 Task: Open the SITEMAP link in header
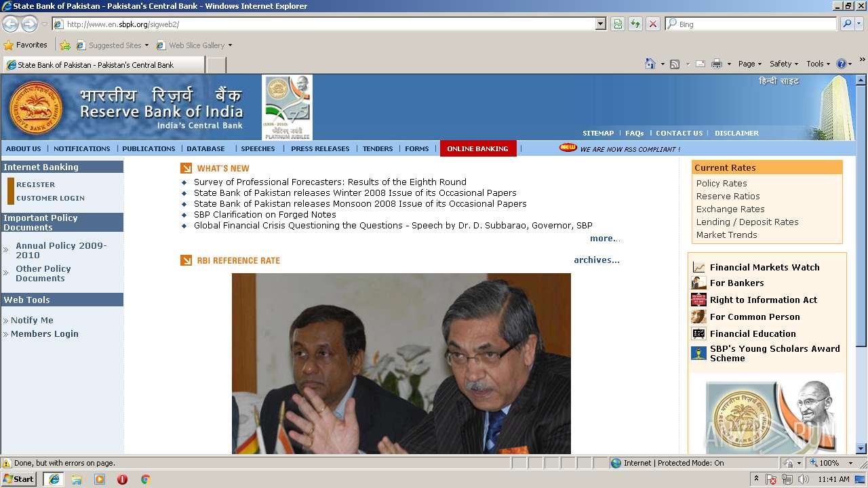pos(598,133)
